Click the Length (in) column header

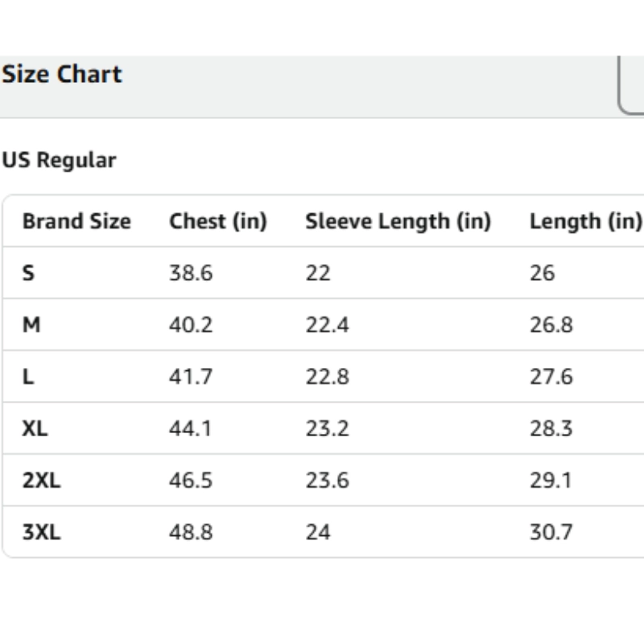[x=585, y=221]
